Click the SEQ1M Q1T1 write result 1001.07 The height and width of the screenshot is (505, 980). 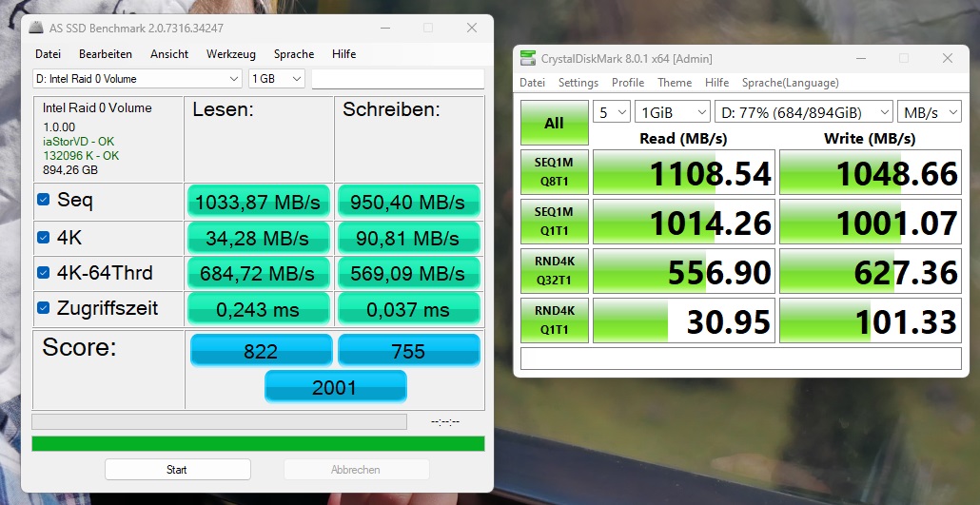click(x=870, y=222)
